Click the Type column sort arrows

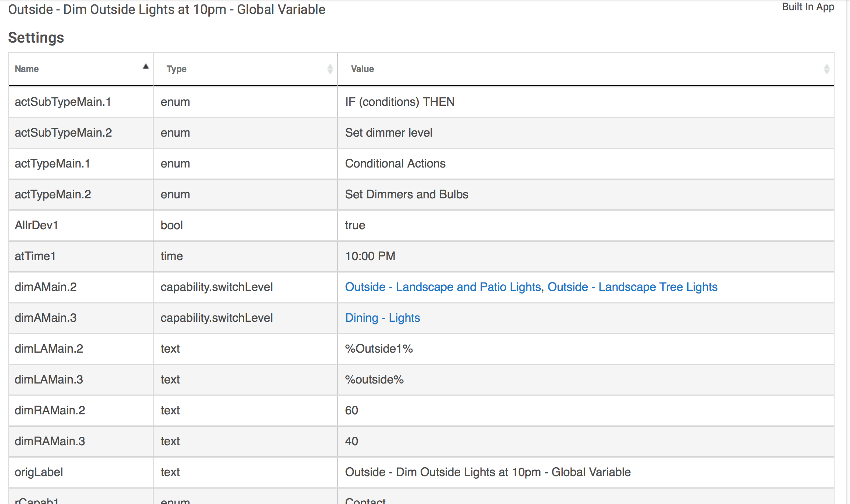coord(330,69)
